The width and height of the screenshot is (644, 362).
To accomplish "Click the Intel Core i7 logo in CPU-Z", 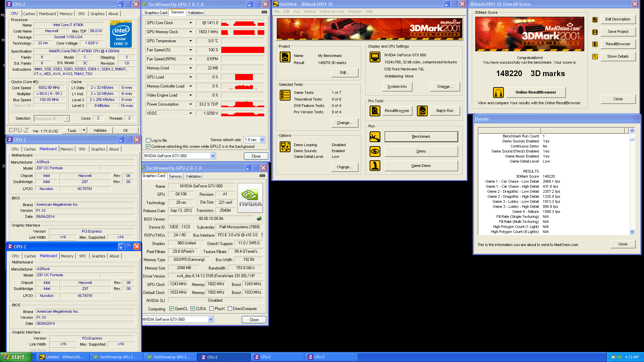I will click(x=121, y=34).
